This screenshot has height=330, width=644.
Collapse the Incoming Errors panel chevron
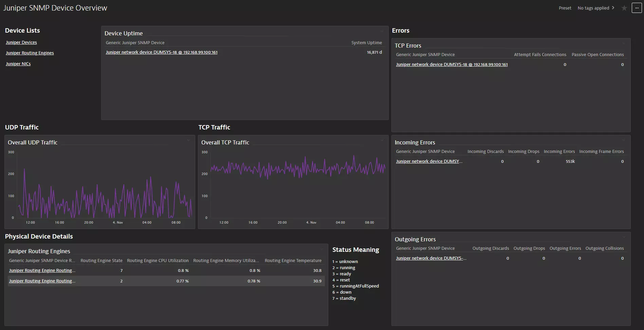[x=624, y=140]
